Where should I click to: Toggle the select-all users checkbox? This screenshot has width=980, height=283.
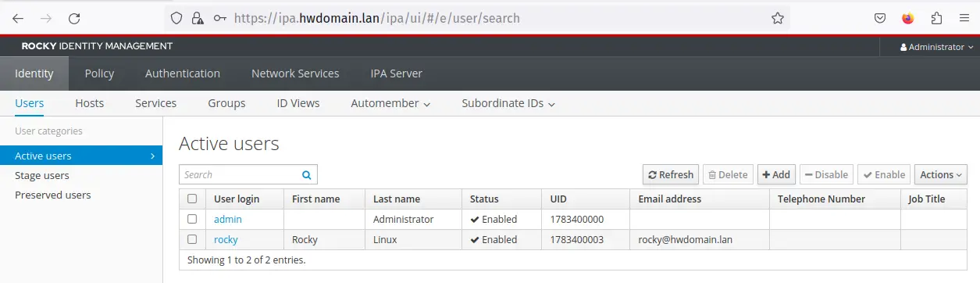192,199
